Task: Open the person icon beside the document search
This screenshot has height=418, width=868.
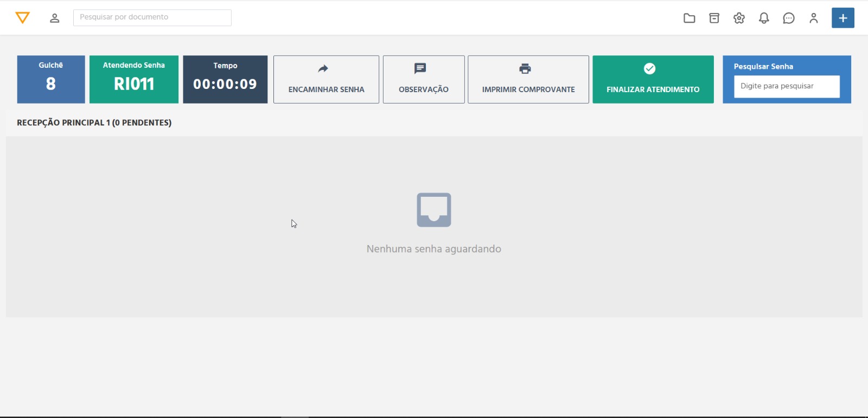Action: 54,18
